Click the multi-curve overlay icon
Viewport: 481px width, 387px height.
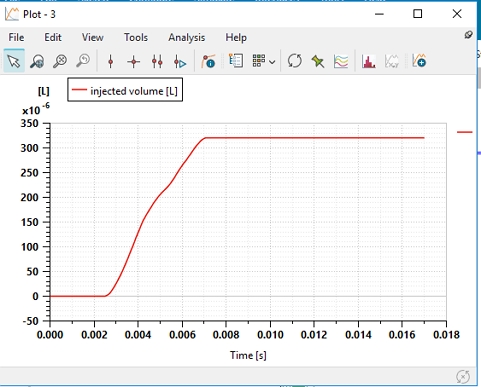341,61
